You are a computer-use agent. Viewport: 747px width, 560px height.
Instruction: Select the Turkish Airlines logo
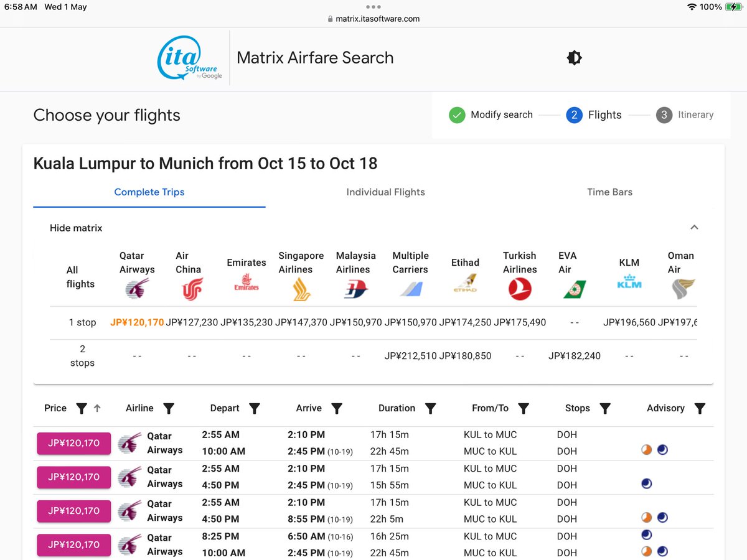520,289
